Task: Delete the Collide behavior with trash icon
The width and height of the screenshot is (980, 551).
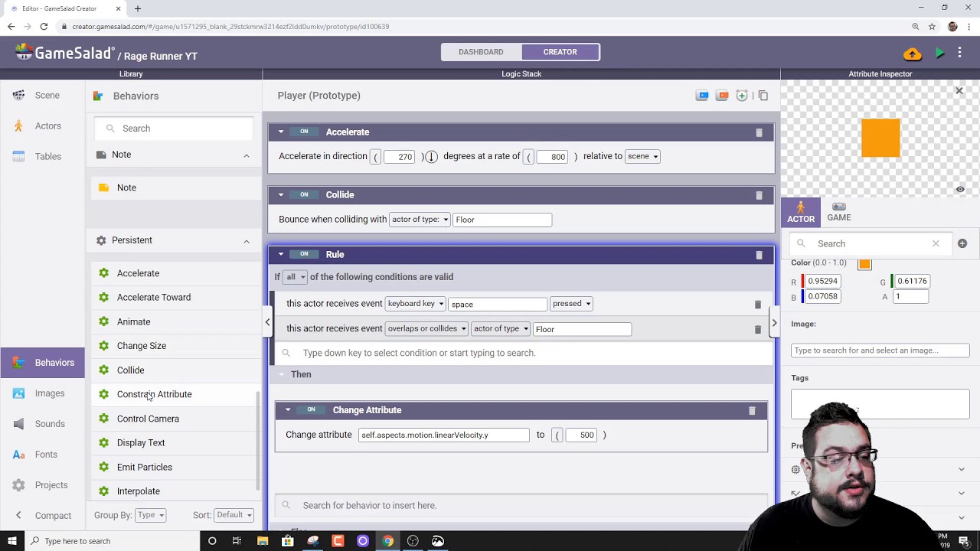Action: (759, 195)
